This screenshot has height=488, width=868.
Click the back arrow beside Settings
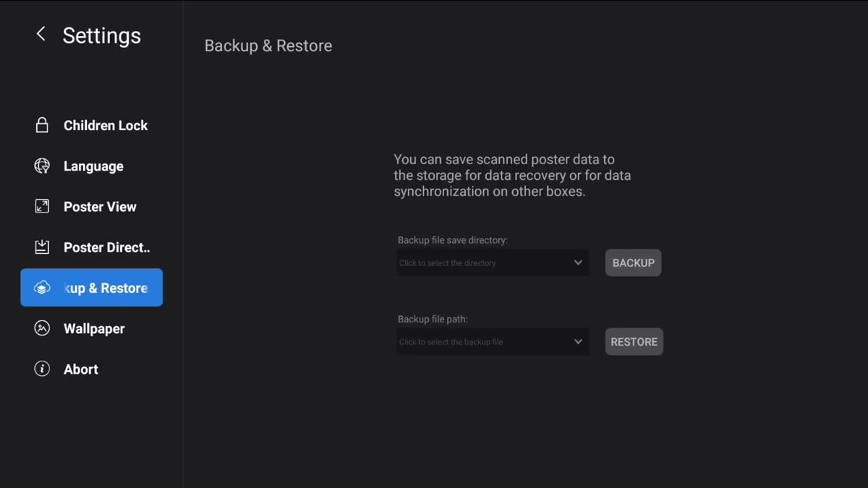pos(41,34)
